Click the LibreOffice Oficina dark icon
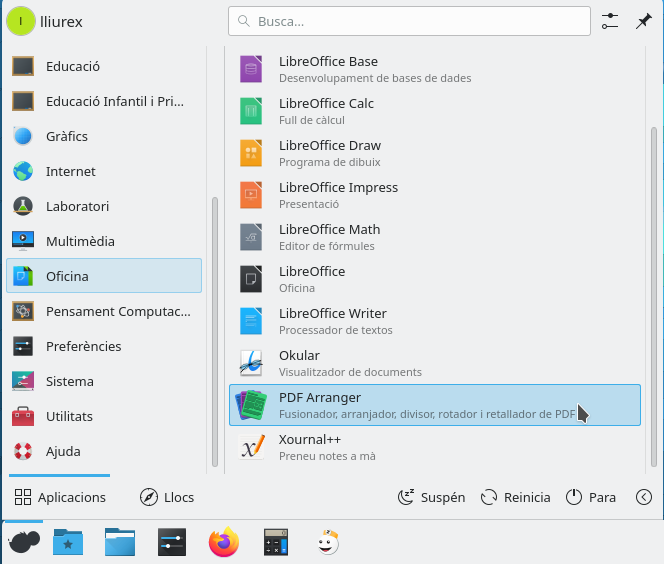Image resolution: width=664 pixels, height=564 pixels. click(251, 279)
